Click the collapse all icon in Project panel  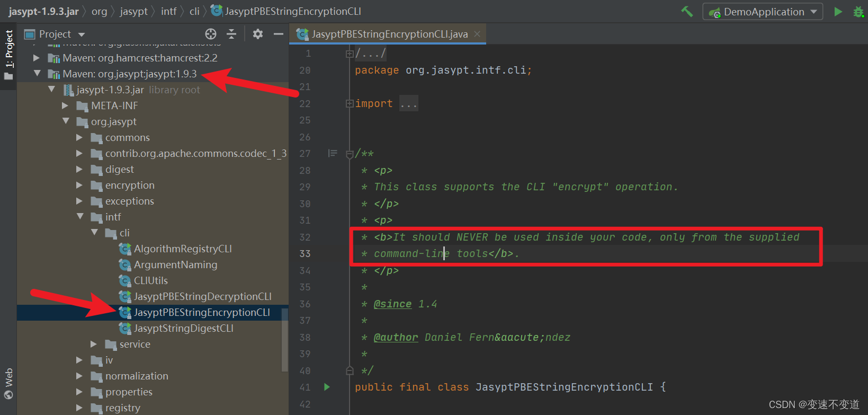coord(231,34)
